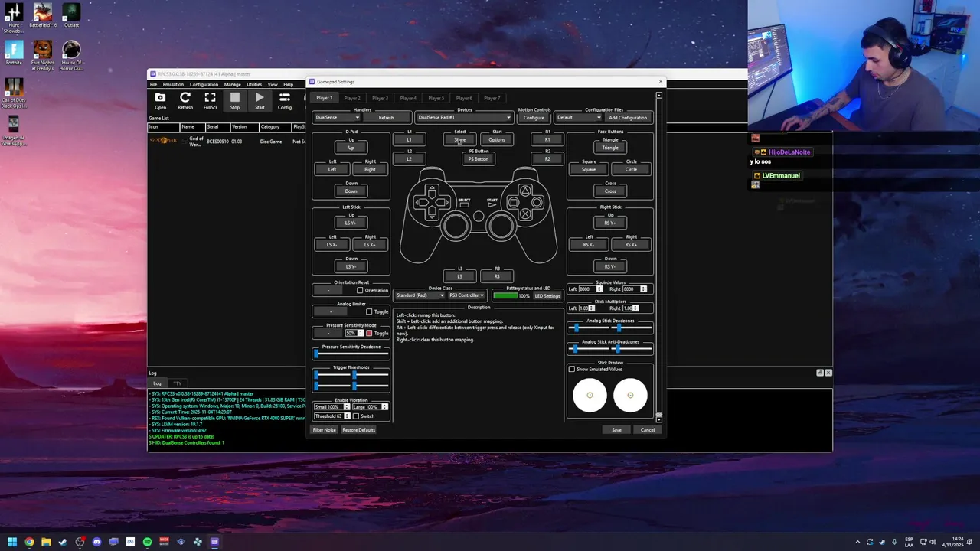Click Restore Defaults button

(x=358, y=430)
